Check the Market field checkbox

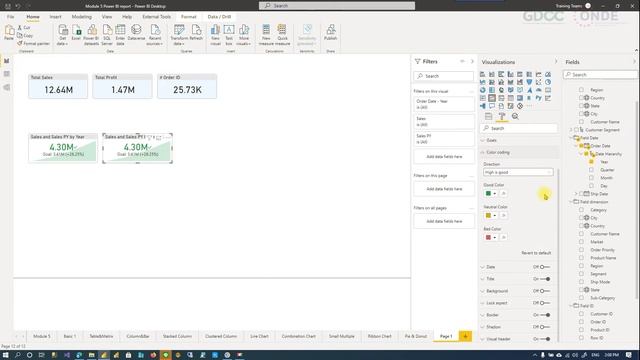pyautogui.click(x=581, y=242)
